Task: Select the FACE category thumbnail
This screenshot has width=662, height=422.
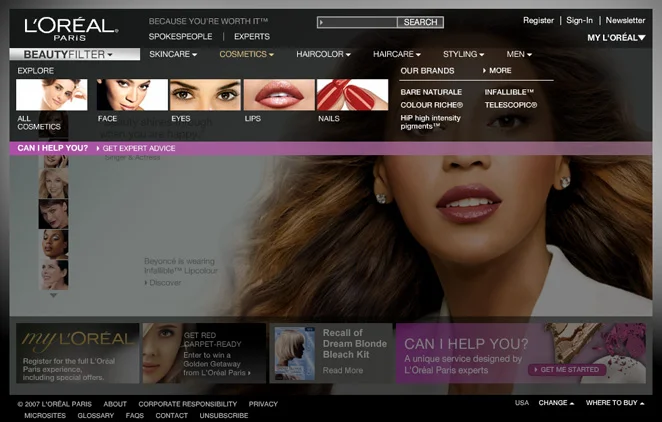Action: coord(132,95)
